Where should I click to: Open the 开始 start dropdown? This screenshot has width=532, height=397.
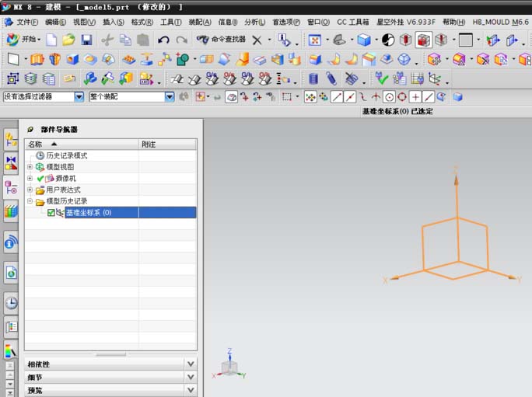click(24, 40)
